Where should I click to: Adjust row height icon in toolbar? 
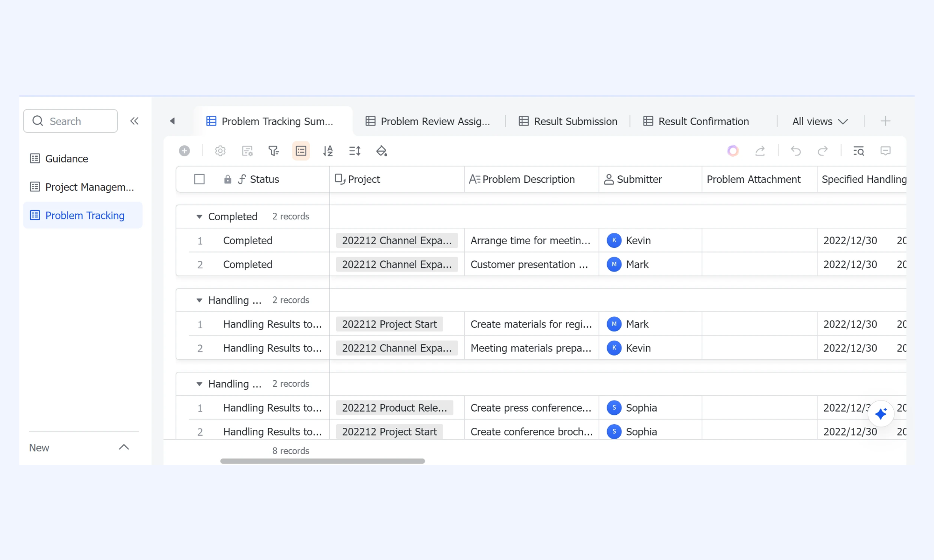point(355,151)
